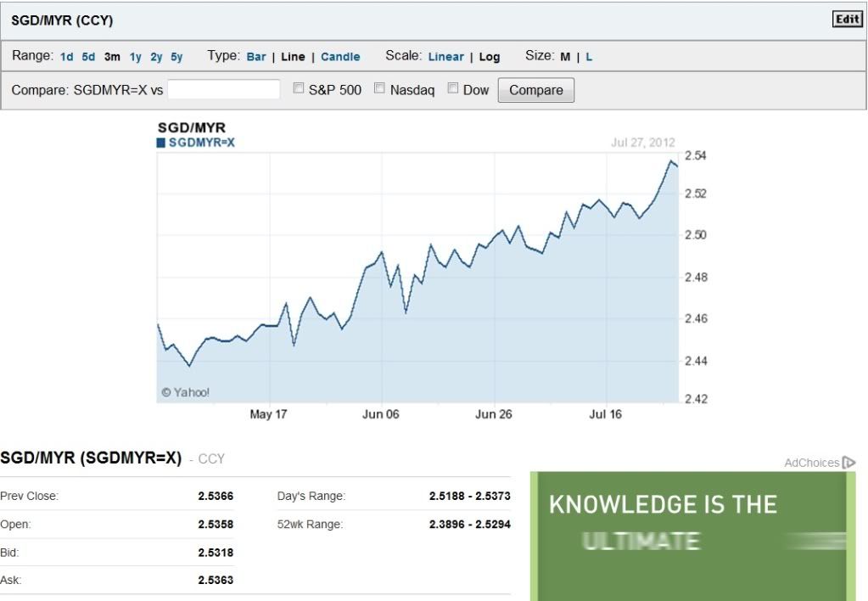Viewport: 868px width, 601px height.
Task: Change chart type to Bar
Action: (x=256, y=57)
